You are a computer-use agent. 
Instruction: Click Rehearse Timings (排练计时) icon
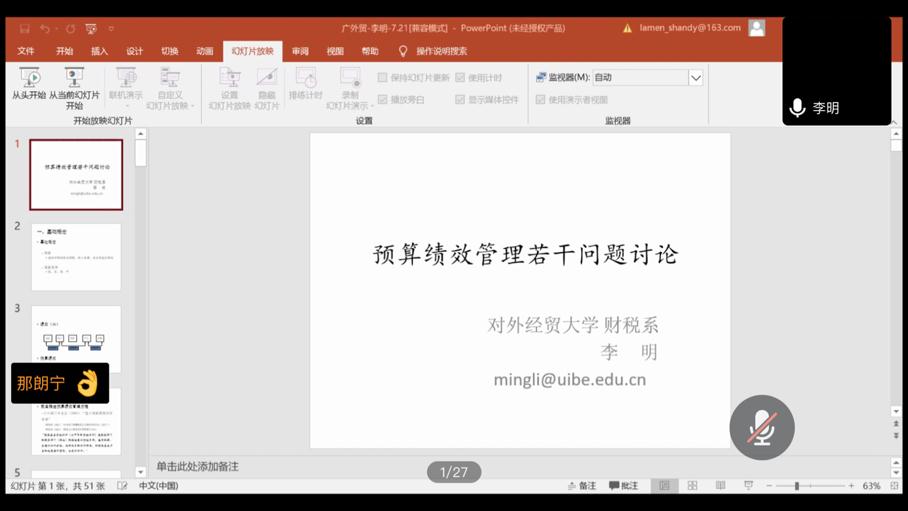[306, 85]
